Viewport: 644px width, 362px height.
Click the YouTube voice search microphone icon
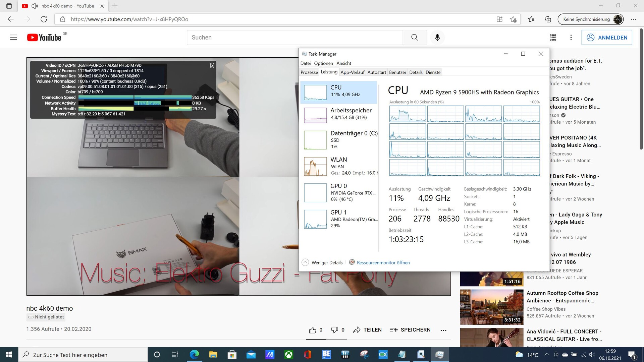[437, 37]
